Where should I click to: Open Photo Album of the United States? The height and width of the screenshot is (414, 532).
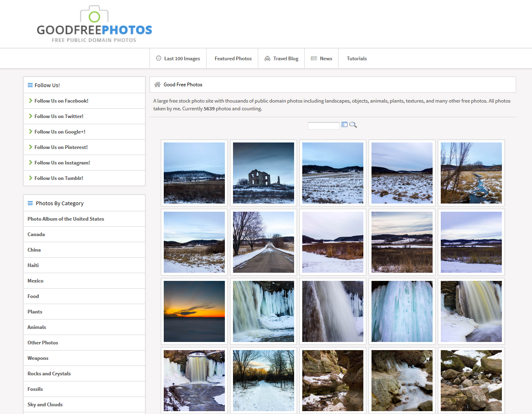tap(84, 219)
